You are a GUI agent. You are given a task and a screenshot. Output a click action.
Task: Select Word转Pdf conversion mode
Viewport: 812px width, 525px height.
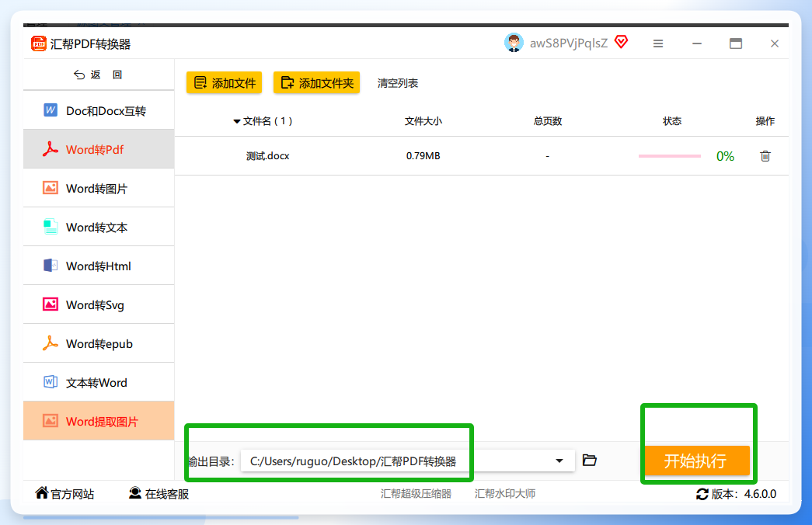(99, 150)
